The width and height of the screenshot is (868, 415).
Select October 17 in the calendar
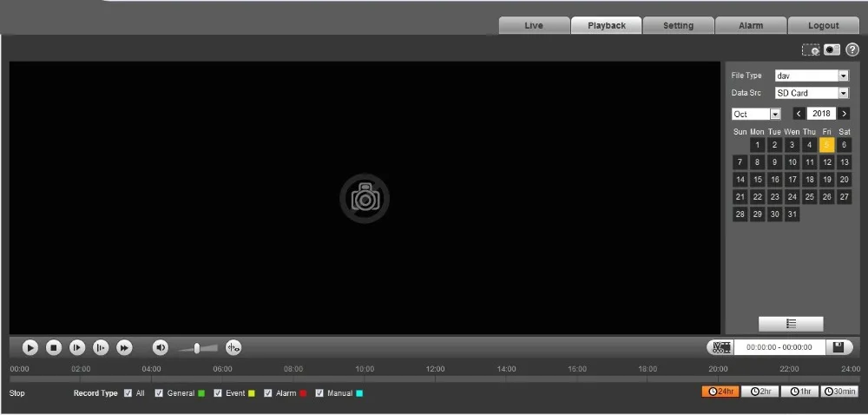[792, 180]
